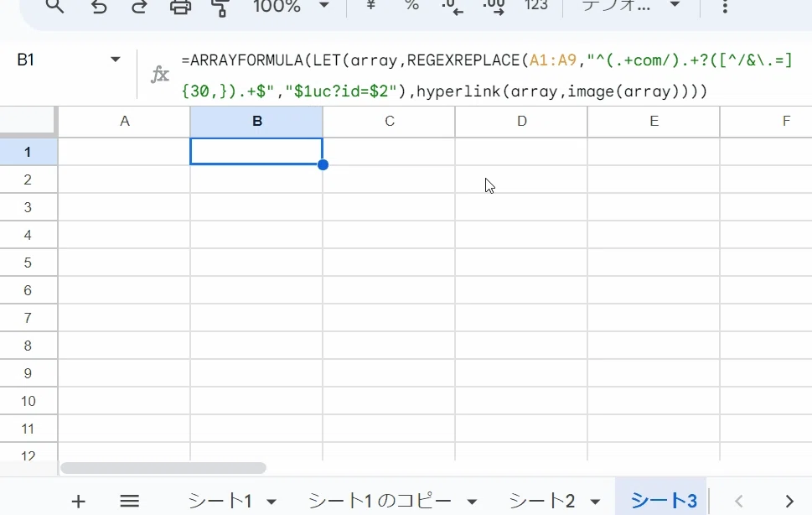The width and height of the screenshot is (812, 515).
Task: Decrease decimal places
Action: tap(453, 7)
